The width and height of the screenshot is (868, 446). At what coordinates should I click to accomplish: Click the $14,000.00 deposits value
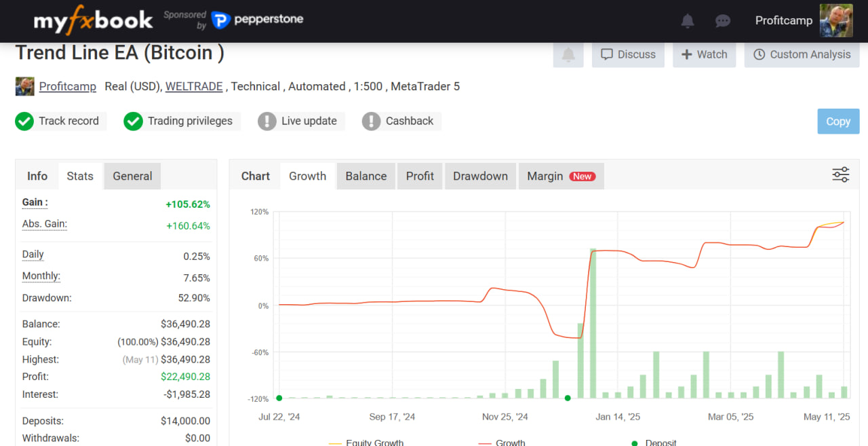185,421
